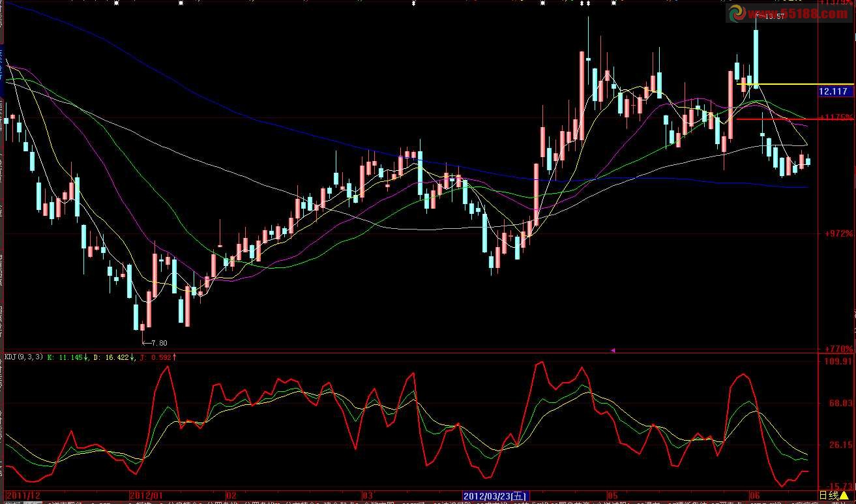This screenshot has width=856, height=504.
Task: Click the D: 16.422 readout
Action: [114, 357]
